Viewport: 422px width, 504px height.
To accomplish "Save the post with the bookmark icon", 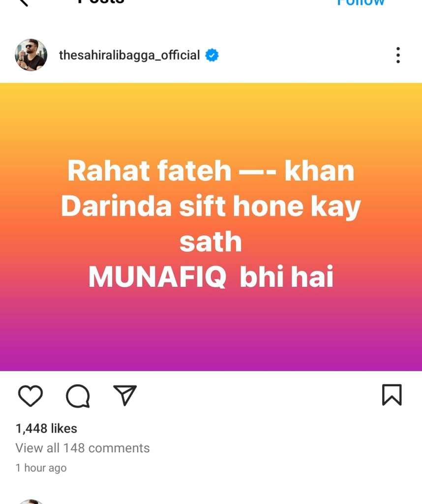I will coord(392,395).
